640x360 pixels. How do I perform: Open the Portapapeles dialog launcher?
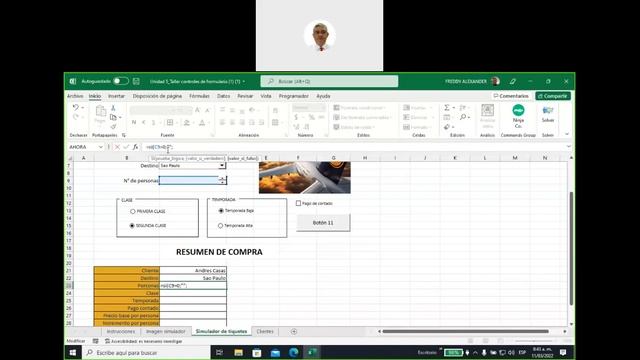124,135
